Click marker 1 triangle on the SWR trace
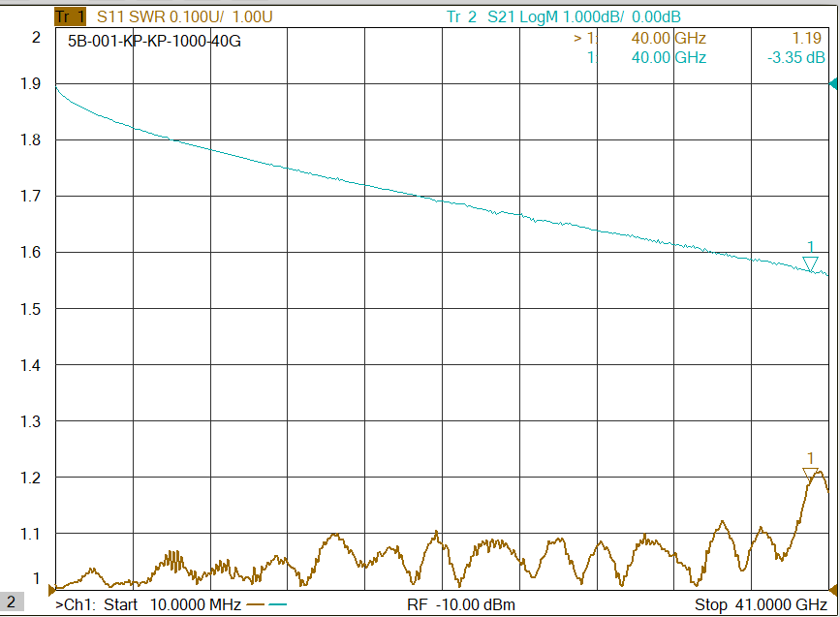The width and height of the screenshot is (840, 617). point(810,475)
